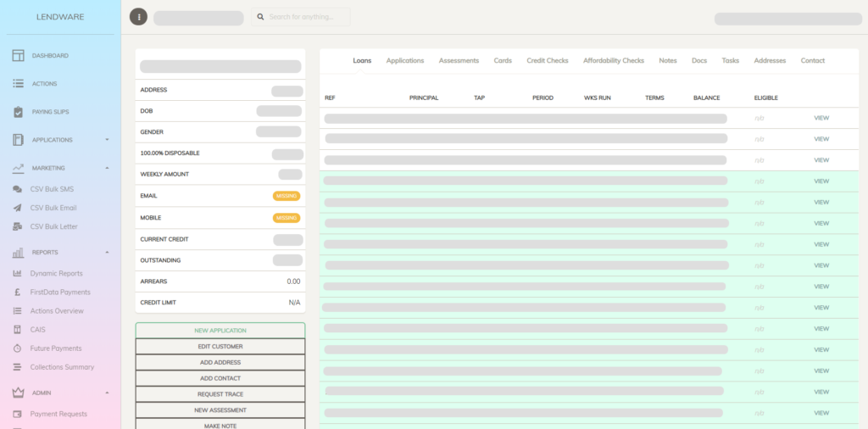
Task: Open the Cards tab
Action: pyautogui.click(x=503, y=61)
